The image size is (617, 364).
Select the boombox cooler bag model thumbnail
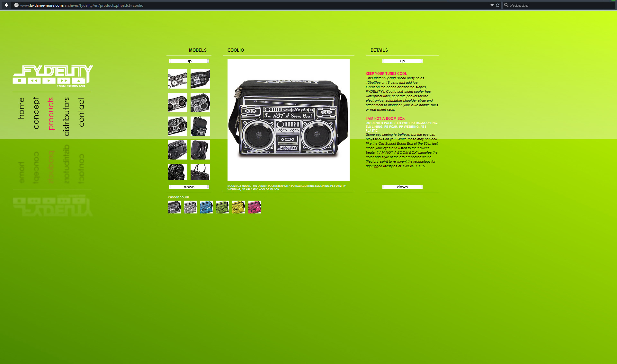(x=200, y=103)
